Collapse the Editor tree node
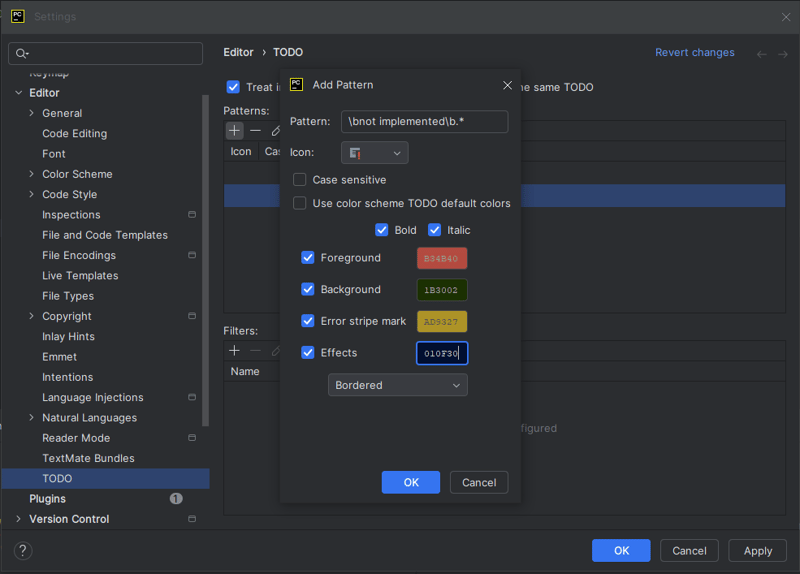This screenshot has height=574, width=800. (x=19, y=93)
